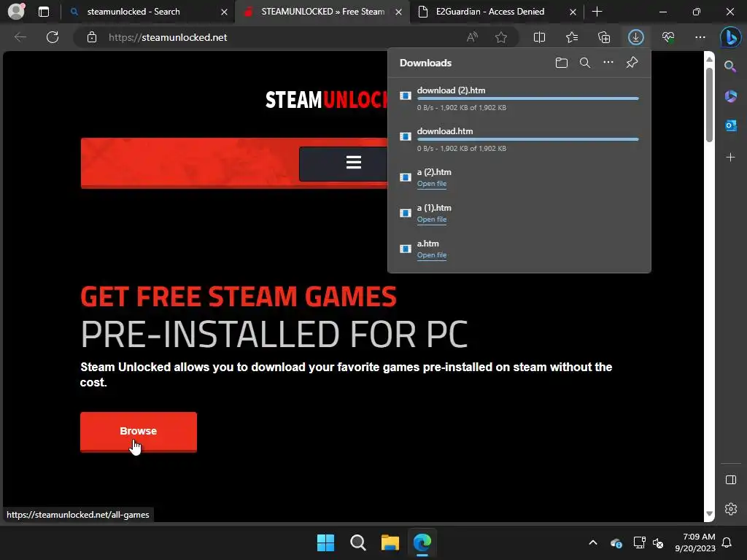Enter split screen view

pos(539,37)
